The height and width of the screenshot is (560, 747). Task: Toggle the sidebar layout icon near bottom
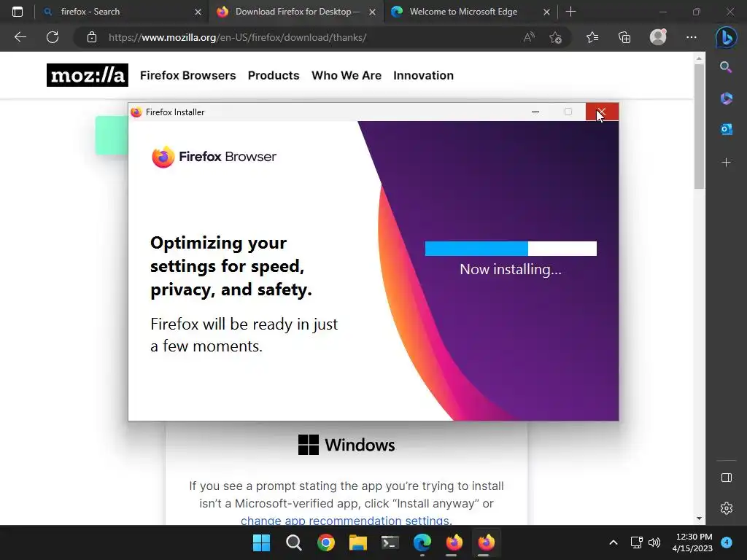point(726,478)
